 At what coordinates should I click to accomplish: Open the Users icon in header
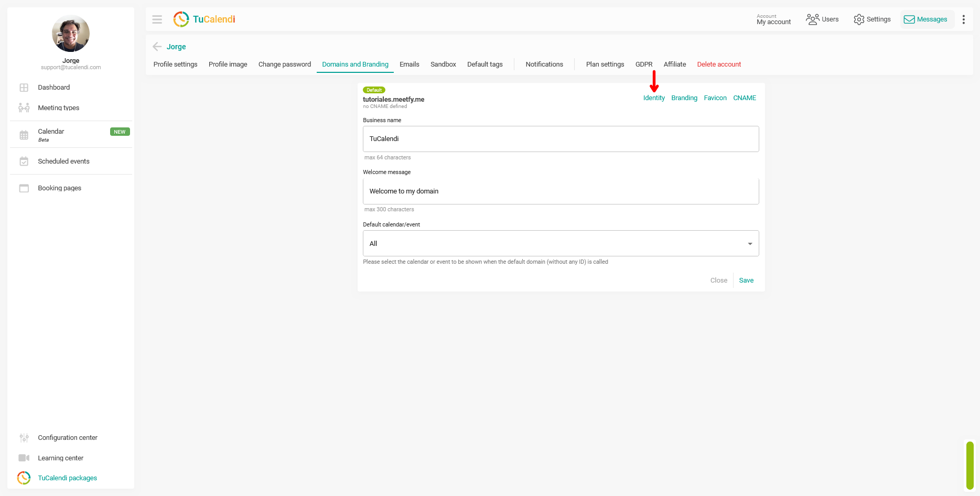point(812,19)
